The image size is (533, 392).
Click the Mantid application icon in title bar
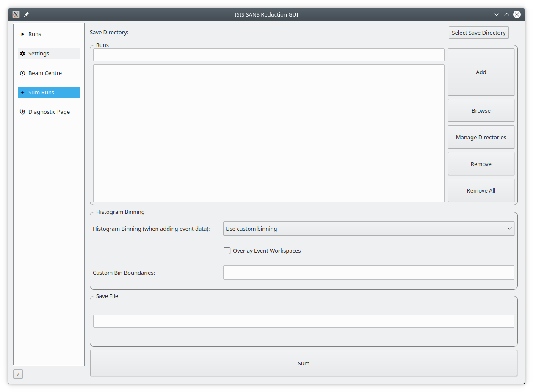(16, 14)
